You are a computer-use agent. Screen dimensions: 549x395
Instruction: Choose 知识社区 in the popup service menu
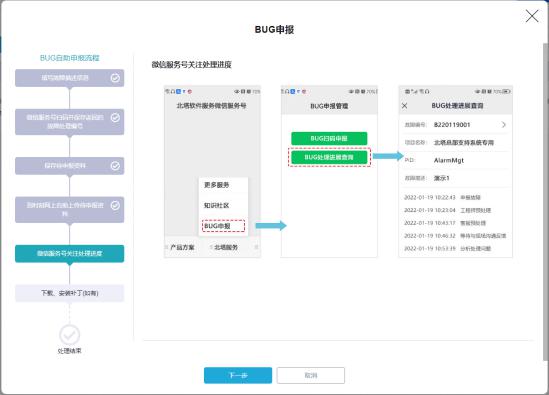coord(216,206)
